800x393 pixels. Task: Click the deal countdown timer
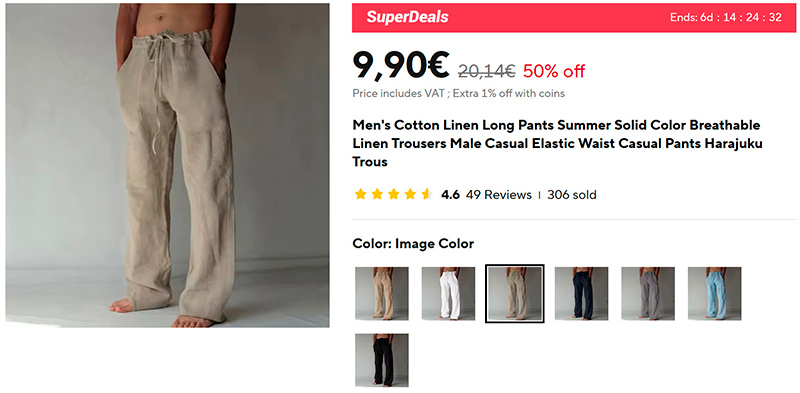pyautogui.click(x=726, y=17)
